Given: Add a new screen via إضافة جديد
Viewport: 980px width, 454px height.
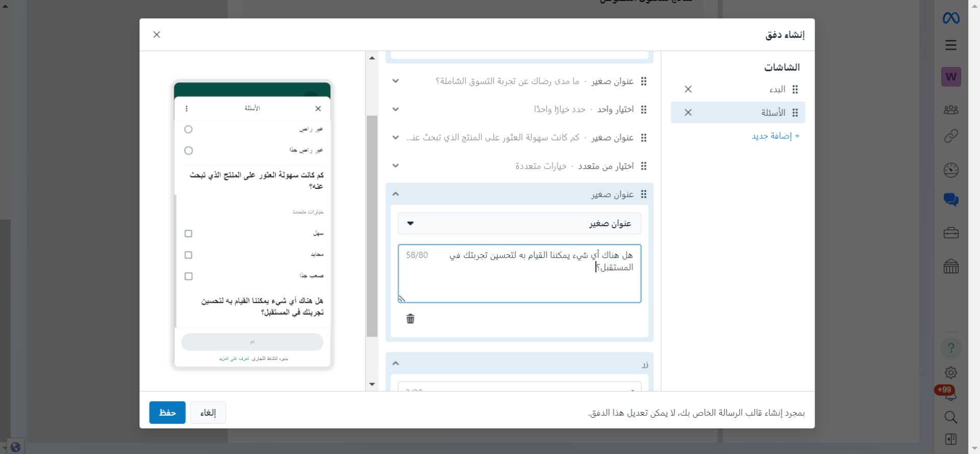Looking at the screenshot, I should pyautogui.click(x=775, y=136).
